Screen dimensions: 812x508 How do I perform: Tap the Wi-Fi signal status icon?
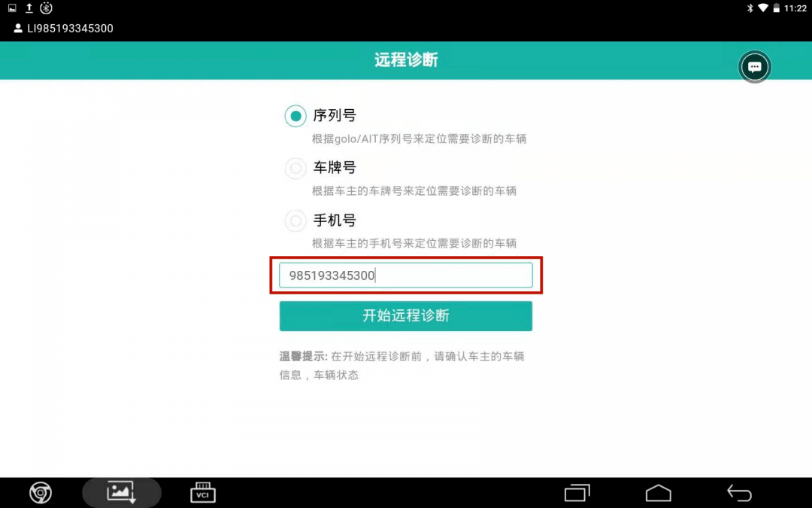tap(763, 8)
